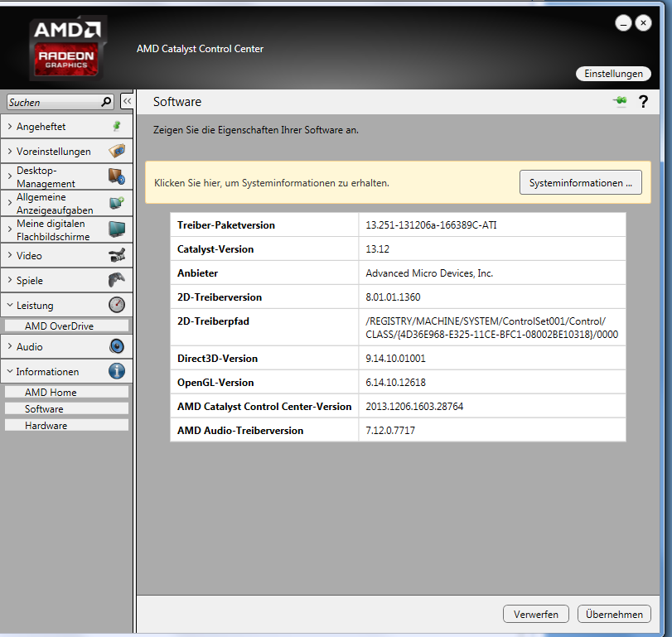Expand Meine digitalen Flachbildschirme section
The height and width of the screenshot is (637, 672).
(x=10, y=229)
